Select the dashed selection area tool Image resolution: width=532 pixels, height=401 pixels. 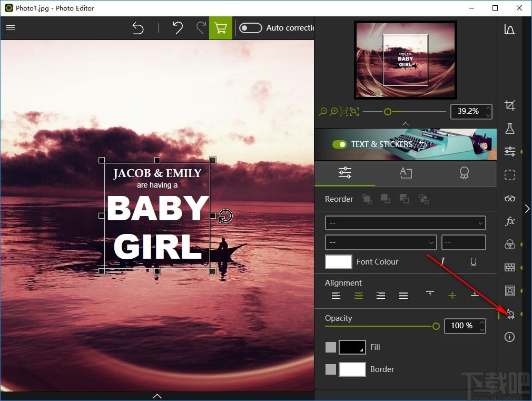click(x=509, y=175)
